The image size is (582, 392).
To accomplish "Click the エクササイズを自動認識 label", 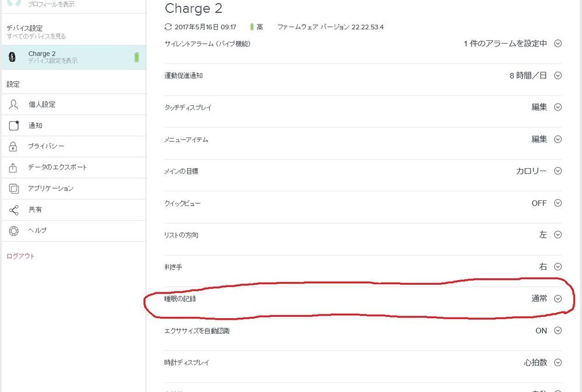I will point(197,331).
